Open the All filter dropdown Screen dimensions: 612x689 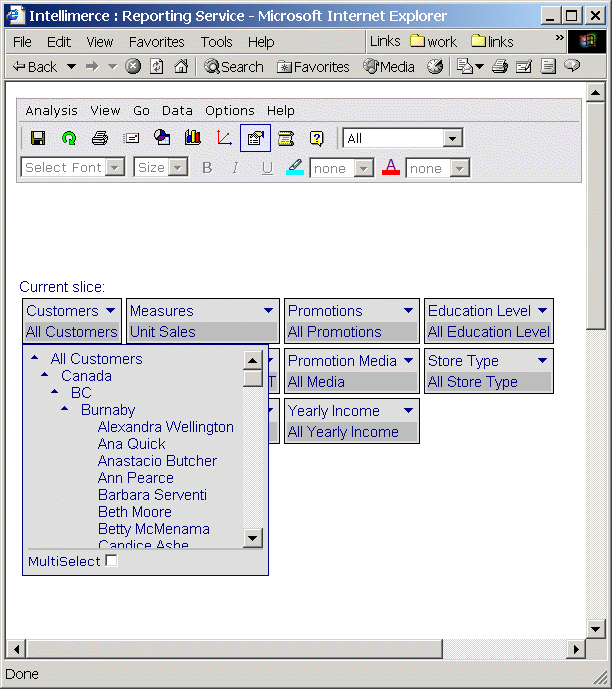453,138
